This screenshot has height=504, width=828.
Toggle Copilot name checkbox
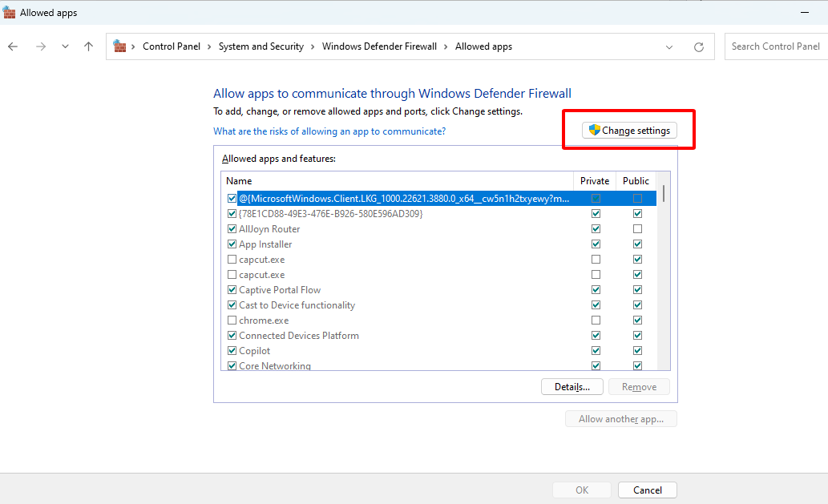pos(232,351)
